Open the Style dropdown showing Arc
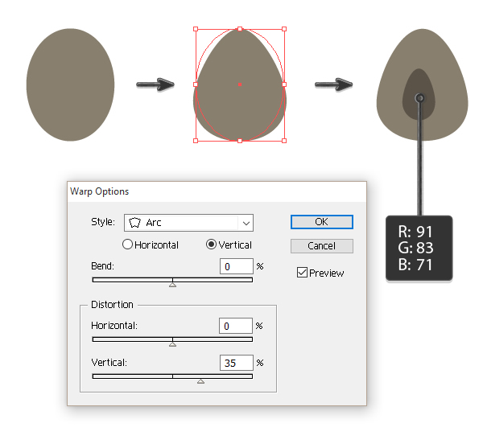Viewport: 483px width, 448px height. [189, 223]
